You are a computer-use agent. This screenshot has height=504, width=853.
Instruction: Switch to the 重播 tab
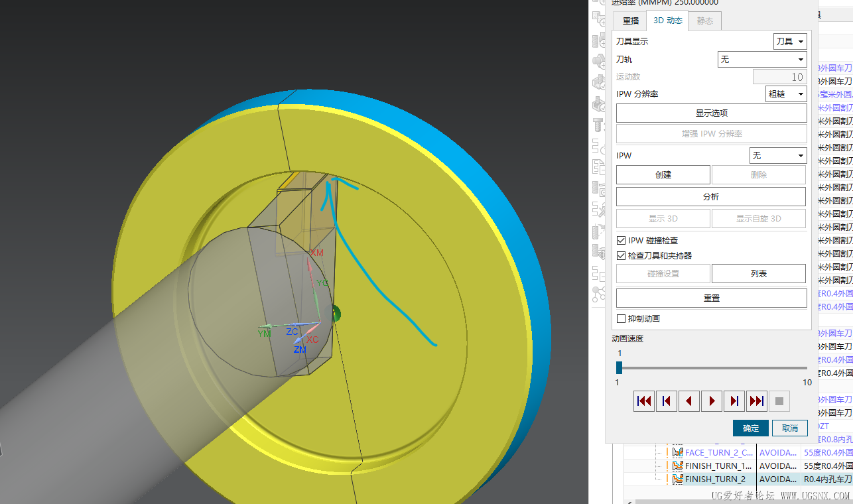(x=630, y=21)
